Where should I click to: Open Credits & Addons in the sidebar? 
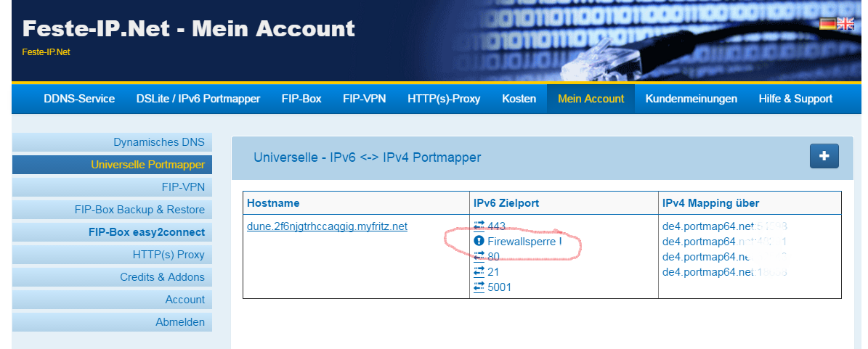[x=162, y=277]
